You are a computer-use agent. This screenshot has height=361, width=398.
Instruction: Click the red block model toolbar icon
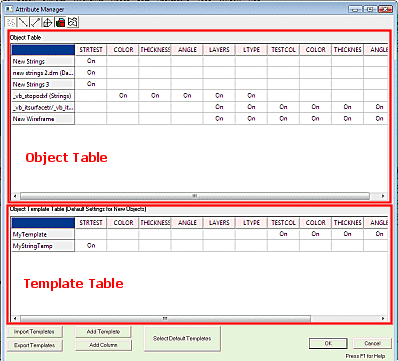[x=60, y=22]
